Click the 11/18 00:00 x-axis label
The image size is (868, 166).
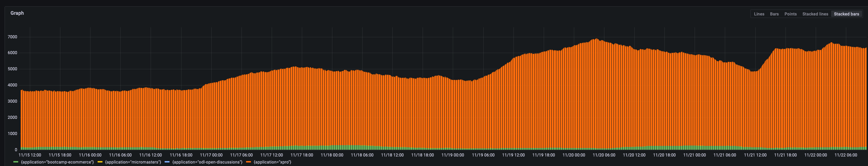pos(332,155)
